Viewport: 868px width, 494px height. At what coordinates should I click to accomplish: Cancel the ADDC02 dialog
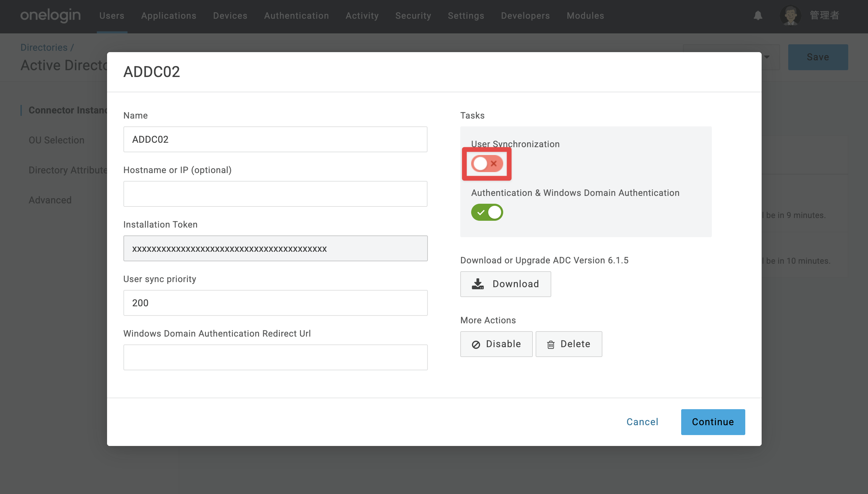tap(642, 422)
